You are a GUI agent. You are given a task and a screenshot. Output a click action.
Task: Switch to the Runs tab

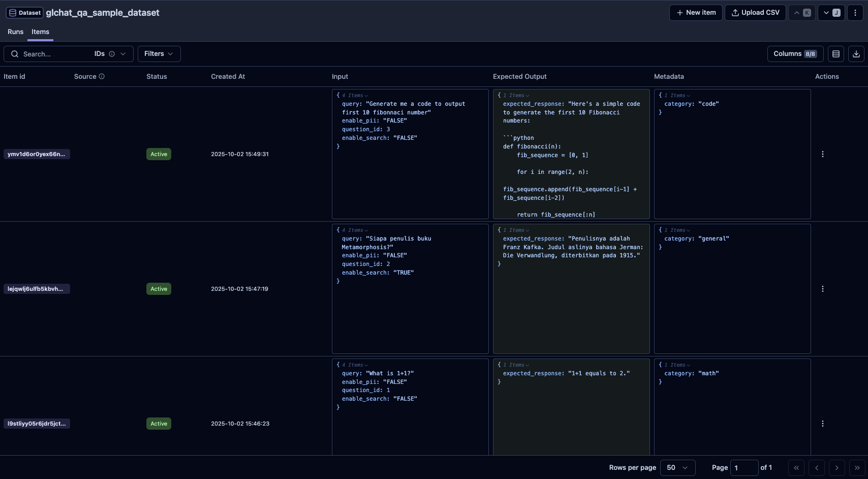(x=15, y=32)
